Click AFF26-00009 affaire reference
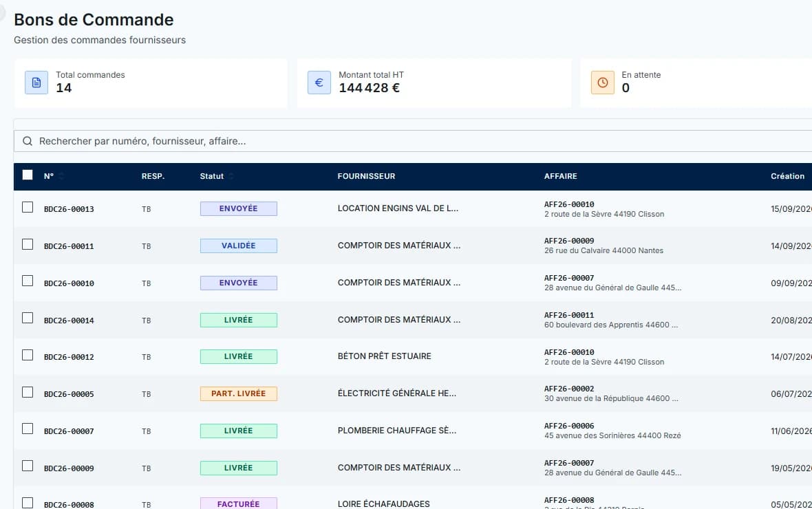Image resolution: width=812 pixels, height=509 pixels. [569, 241]
